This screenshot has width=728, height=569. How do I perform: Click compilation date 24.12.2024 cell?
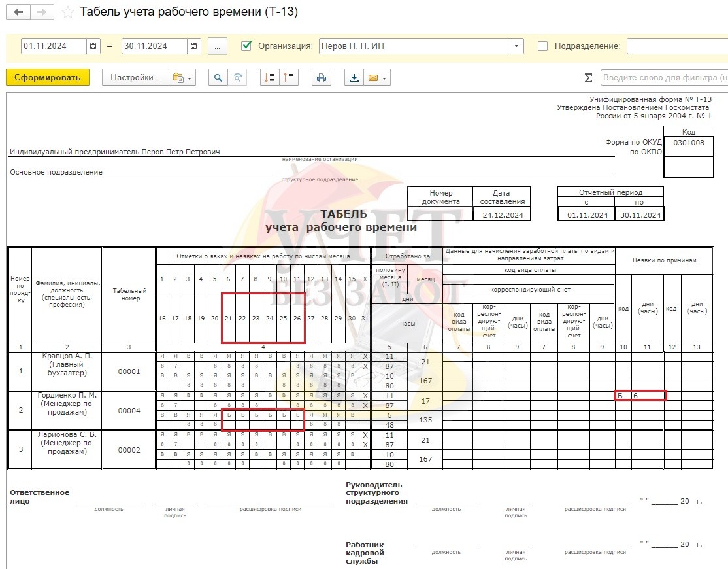pyautogui.click(x=502, y=215)
